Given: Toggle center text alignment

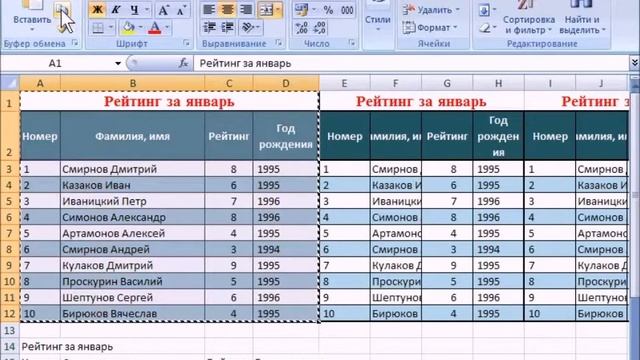Looking at the screenshot, I should (227, 10).
